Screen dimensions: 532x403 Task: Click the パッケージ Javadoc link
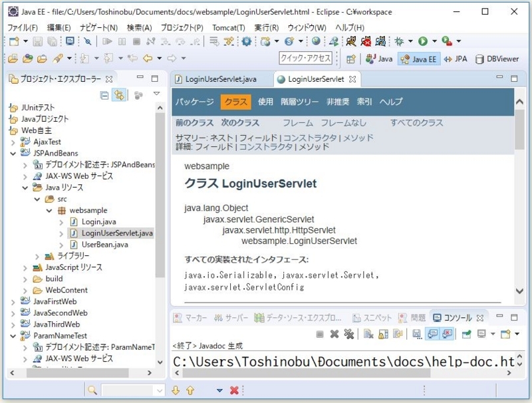(x=195, y=102)
